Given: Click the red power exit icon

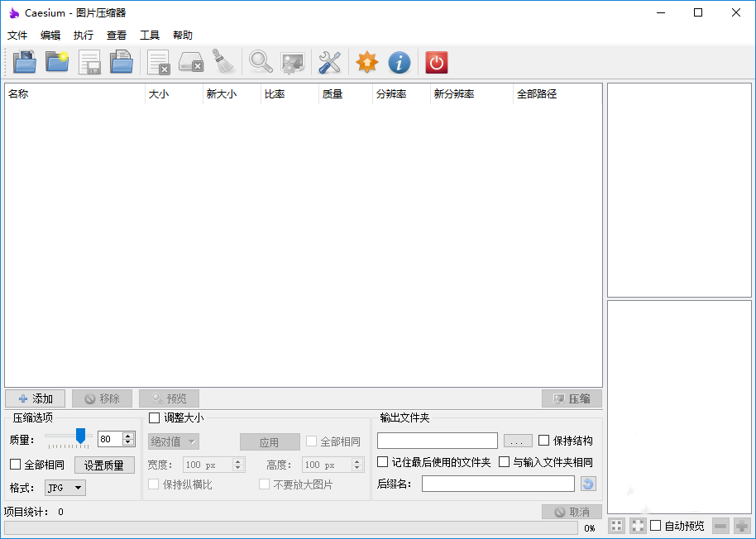Looking at the screenshot, I should [x=437, y=62].
